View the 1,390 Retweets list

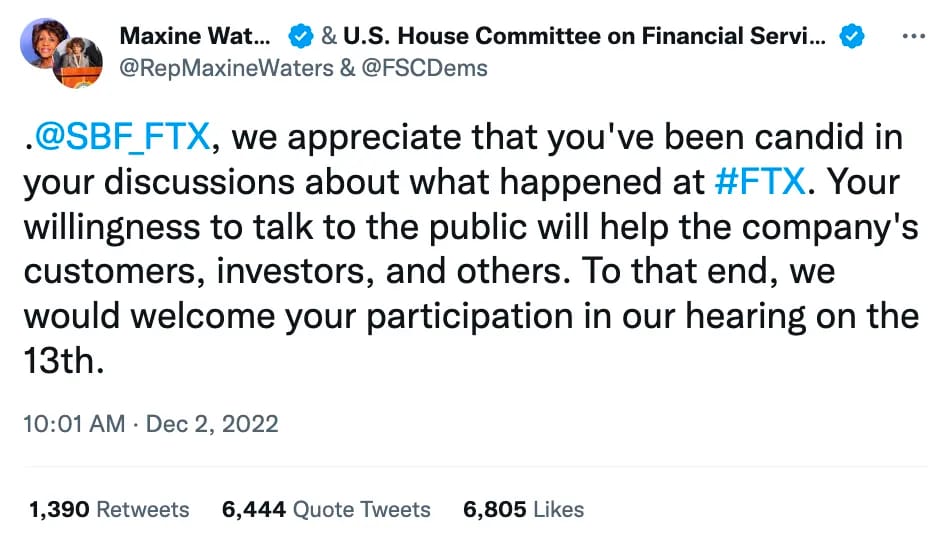[109, 510]
